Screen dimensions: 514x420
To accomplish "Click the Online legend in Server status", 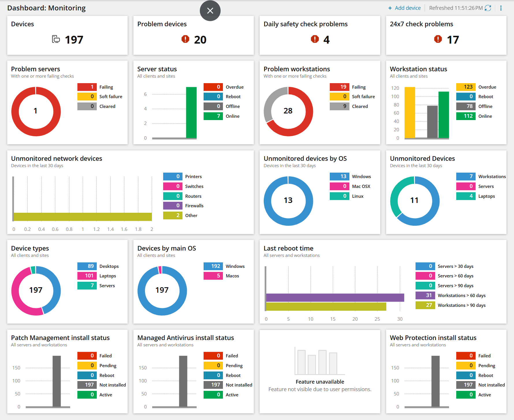I will coord(222,116).
